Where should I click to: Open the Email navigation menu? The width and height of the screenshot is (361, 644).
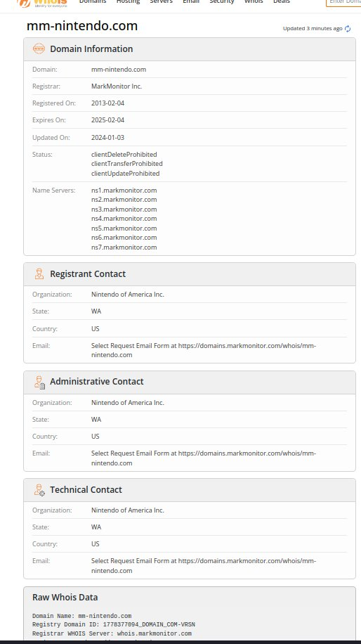(x=191, y=1)
